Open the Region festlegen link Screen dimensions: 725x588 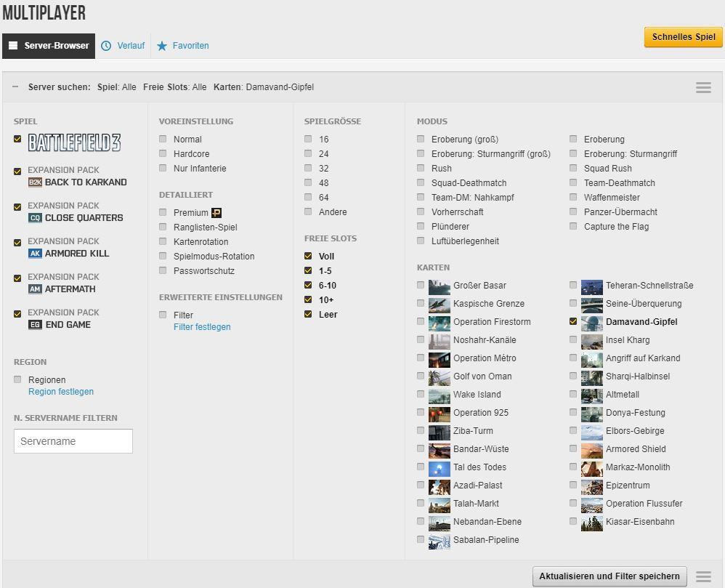tap(61, 392)
